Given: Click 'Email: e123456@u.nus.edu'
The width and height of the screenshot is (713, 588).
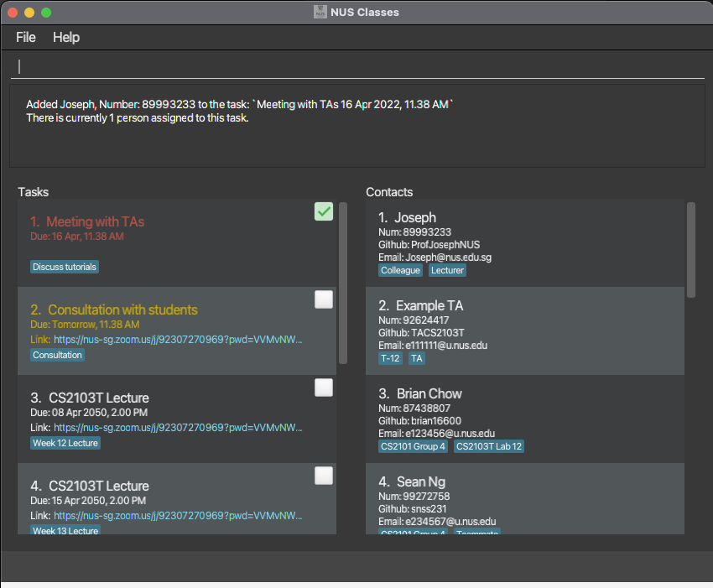Looking at the screenshot, I should (436, 434).
